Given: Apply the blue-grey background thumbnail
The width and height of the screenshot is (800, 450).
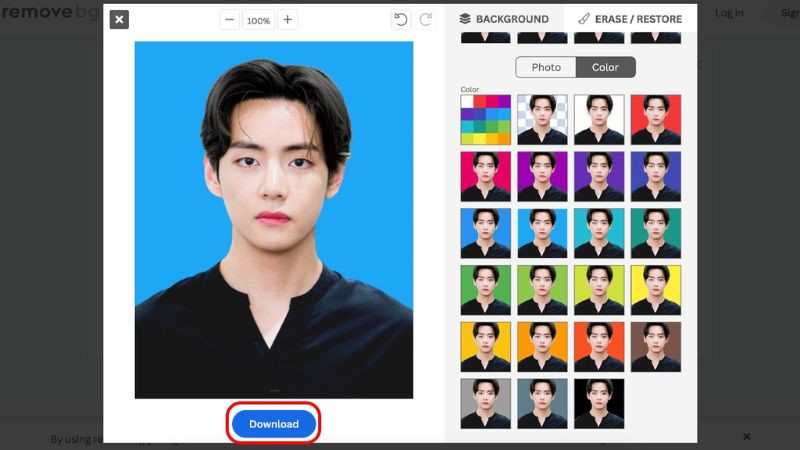Looking at the screenshot, I should click(542, 404).
